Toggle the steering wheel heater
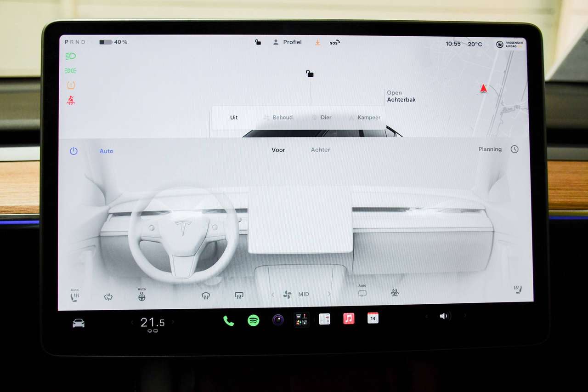Image resolution: width=588 pixels, height=392 pixels. click(141, 295)
